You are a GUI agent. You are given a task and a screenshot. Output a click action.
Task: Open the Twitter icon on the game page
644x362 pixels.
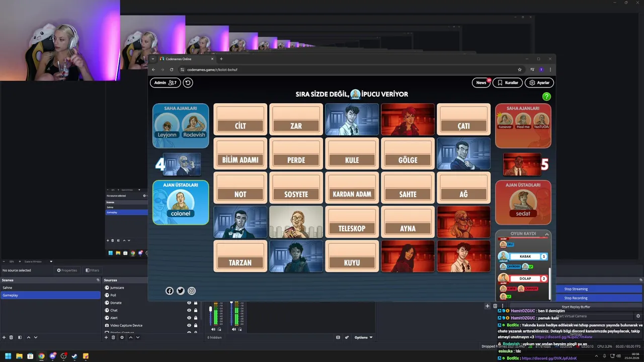pyautogui.click(x=181, y=291)
